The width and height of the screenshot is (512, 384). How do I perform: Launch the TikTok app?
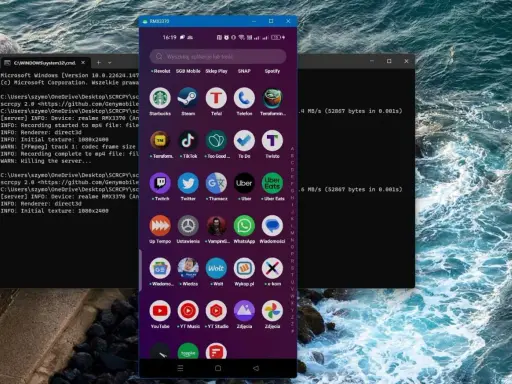pos(188,141)
